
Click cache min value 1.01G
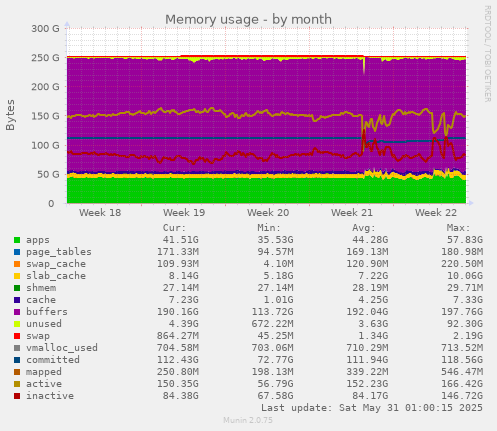278,300
